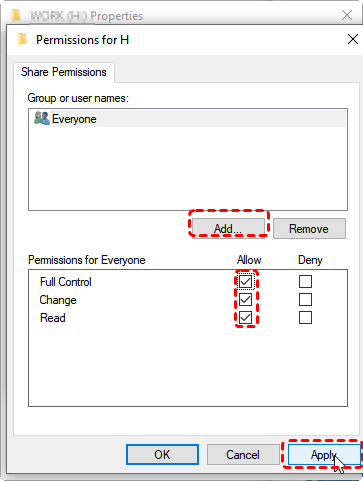Viewport: 363px width, 481px height.
Task: Click the Add... button
Action: pyautogui.click(x=228, y=229)
